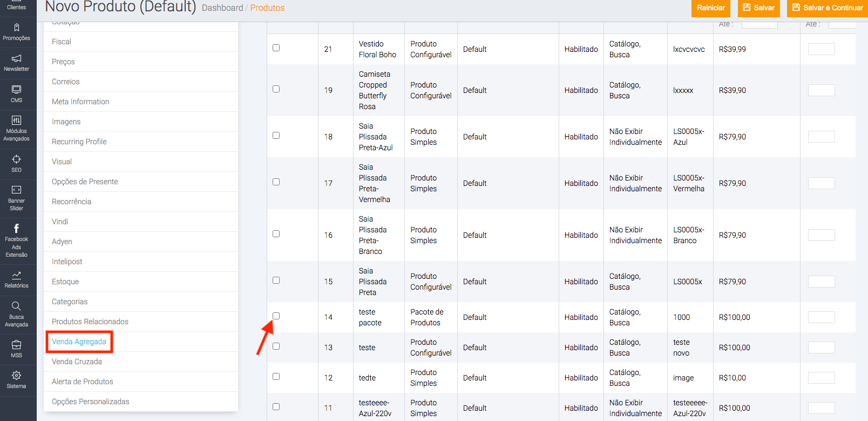868x421 pixels.
Task: Open the Recurring Profile tab
Action: click(141, 142)
